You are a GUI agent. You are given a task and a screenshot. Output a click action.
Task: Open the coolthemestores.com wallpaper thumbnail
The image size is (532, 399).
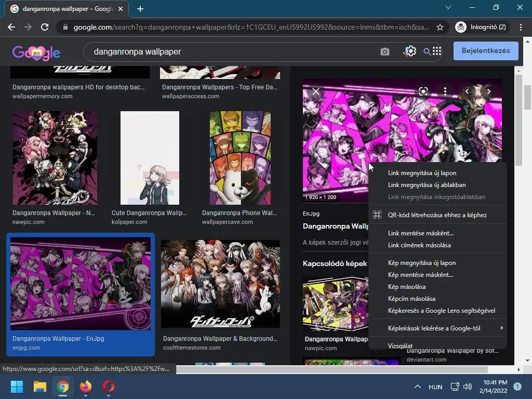[220, 284]
